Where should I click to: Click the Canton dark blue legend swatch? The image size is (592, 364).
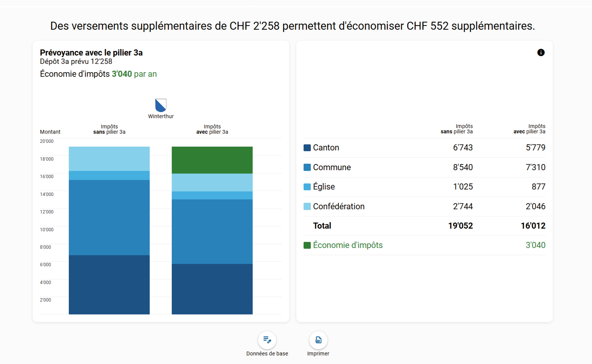tap(307, 148)
